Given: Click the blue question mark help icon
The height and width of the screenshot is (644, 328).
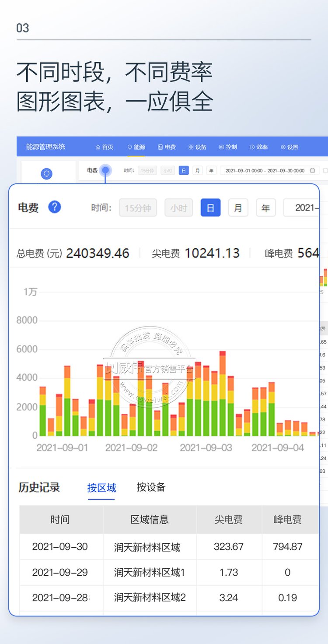Looking at the screenshot, I should tap(54, 207).
